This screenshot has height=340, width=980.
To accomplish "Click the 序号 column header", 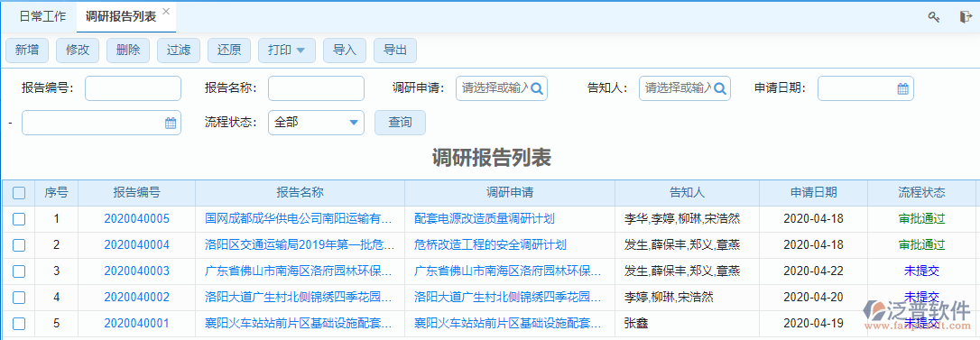I will point(56,192).
